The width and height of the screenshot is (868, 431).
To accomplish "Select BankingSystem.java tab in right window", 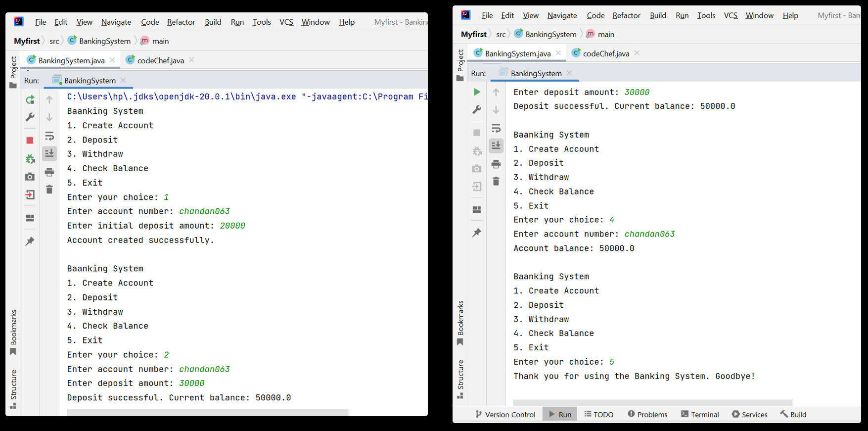I will coord(517,53).
